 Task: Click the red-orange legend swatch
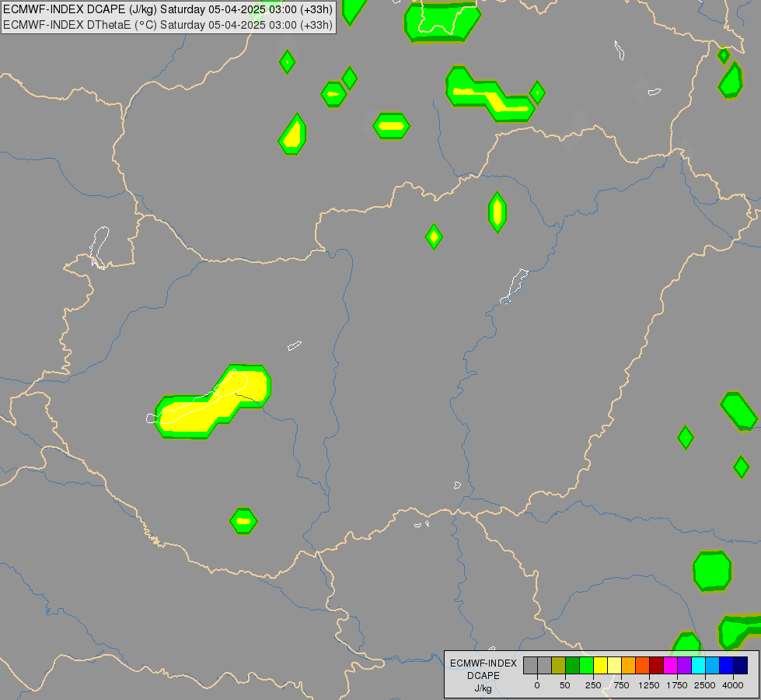(643, 666)
